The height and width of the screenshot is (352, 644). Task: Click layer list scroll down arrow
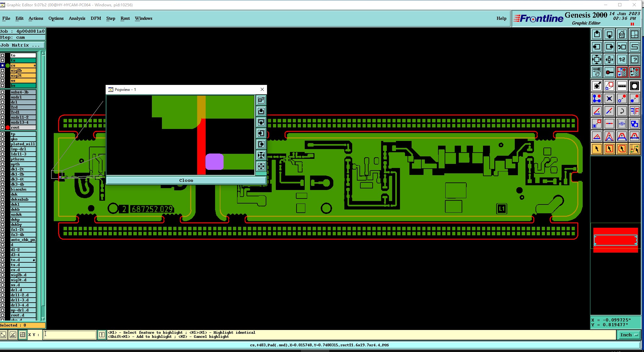43,319
